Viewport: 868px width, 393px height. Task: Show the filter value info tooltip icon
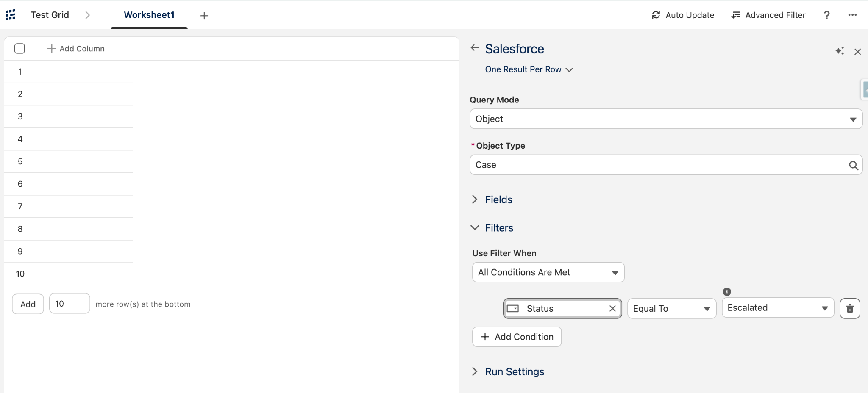tap(727, 291)
